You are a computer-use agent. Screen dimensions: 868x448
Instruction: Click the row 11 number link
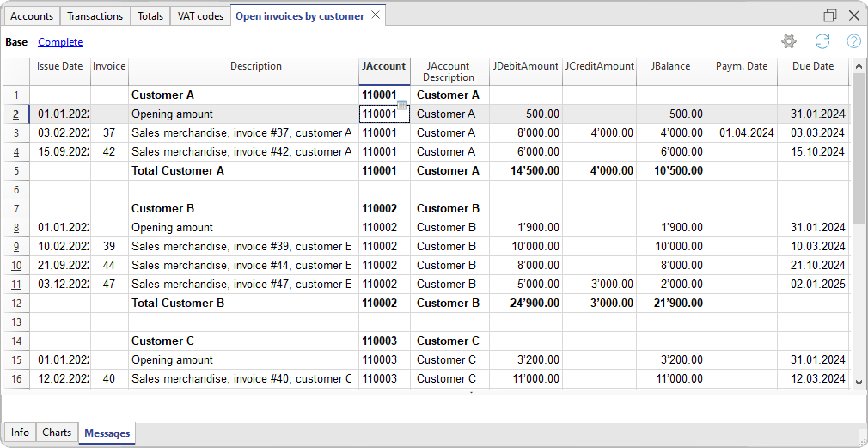16,285
